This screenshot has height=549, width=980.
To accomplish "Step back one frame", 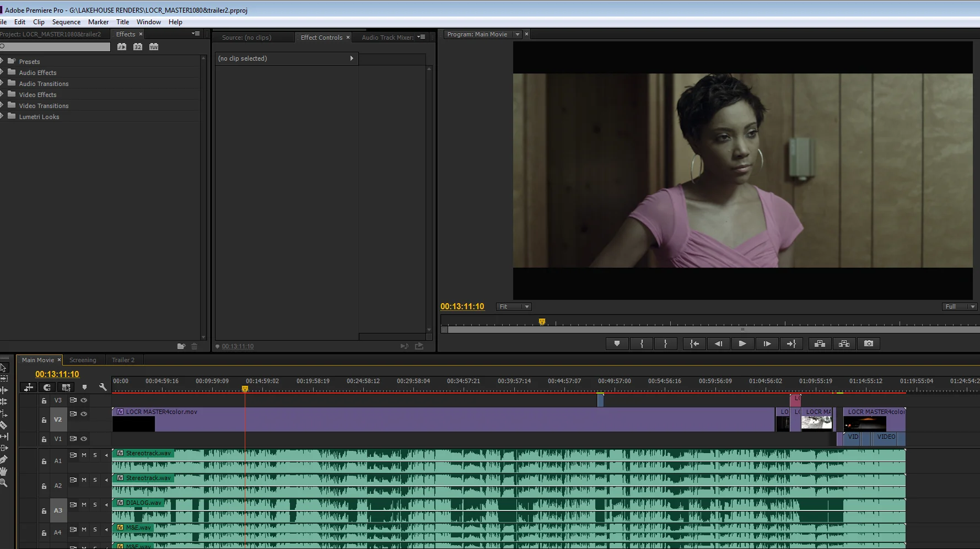I will click(x=718, y=343).
